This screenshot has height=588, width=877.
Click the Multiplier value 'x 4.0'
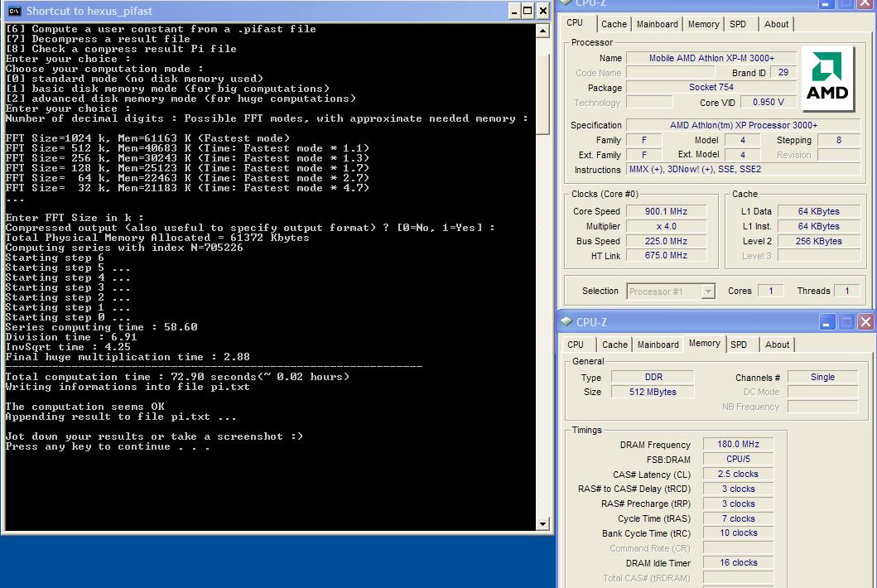coord(666,227)
